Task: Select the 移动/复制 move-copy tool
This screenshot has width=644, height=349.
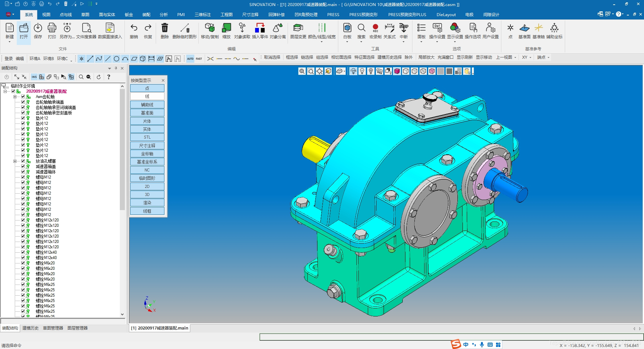Action: click(210, 31)
